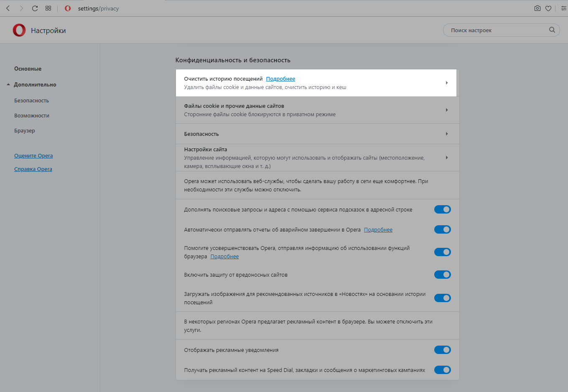
Task: Click in the Поиск настроек field
Action: (497, 30)
